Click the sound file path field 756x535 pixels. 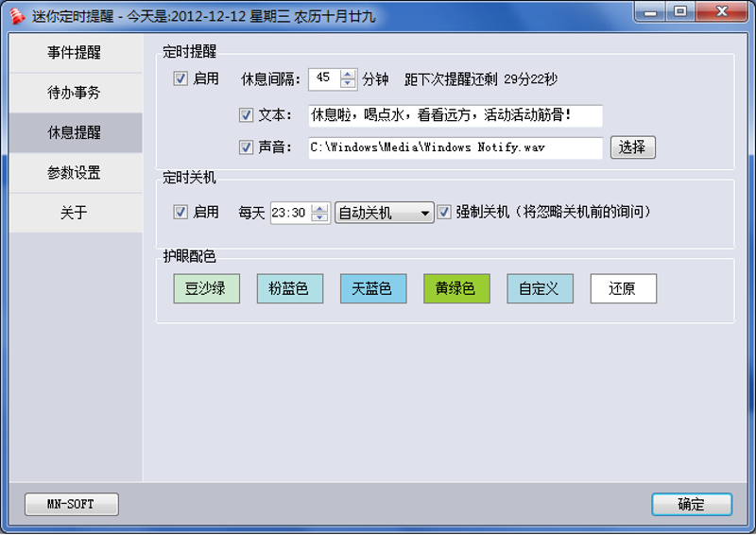click(455, 147)
